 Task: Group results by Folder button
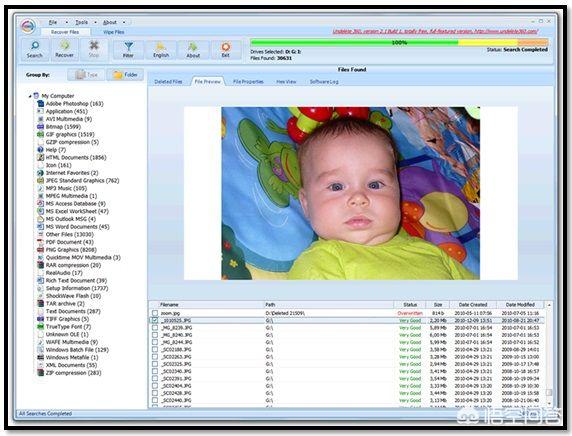click(x=125, y=75)
